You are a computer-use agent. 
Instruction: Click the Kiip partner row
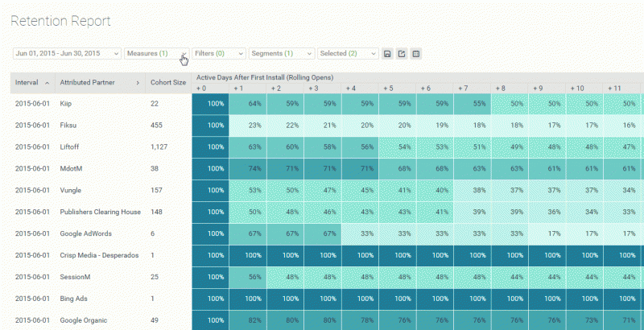(x=68, y=104)
